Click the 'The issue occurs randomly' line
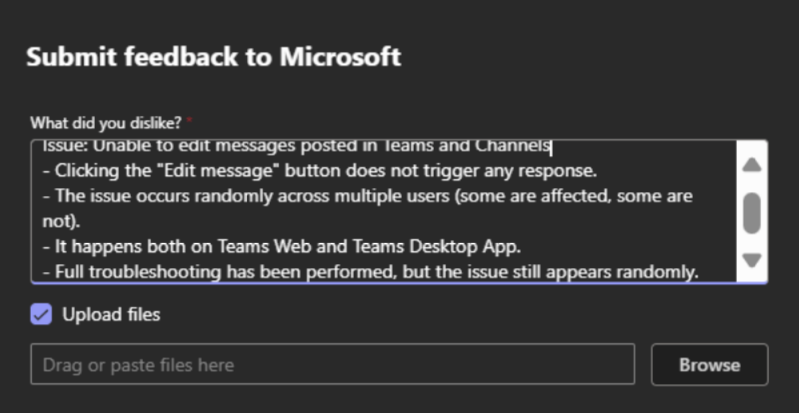Screen dimensions: 799x413 [367, 209]
